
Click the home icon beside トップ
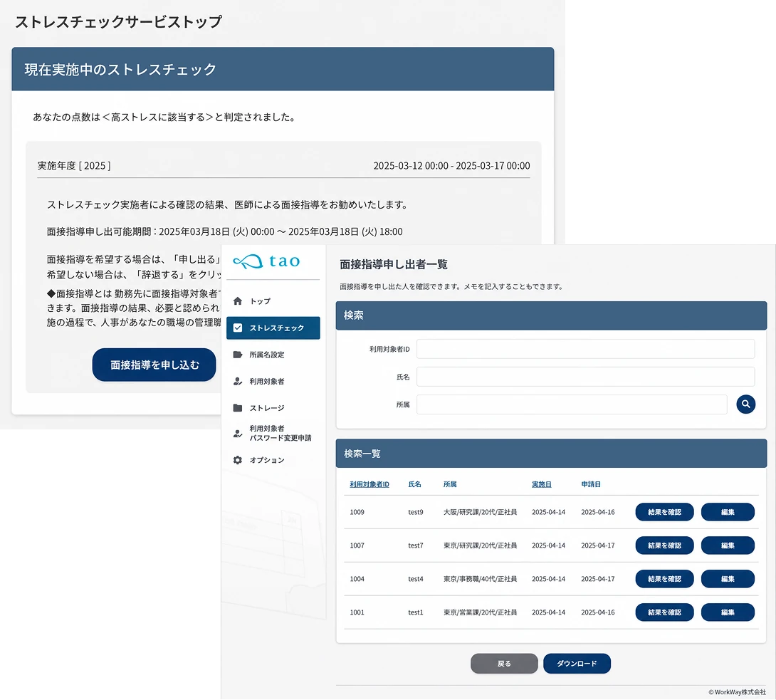click(238, 301)
